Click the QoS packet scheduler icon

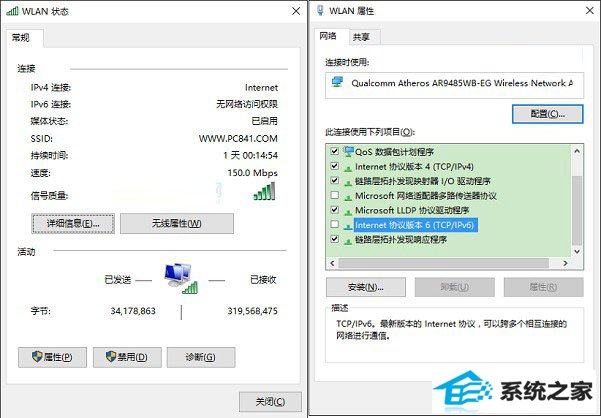pos(348,151)
